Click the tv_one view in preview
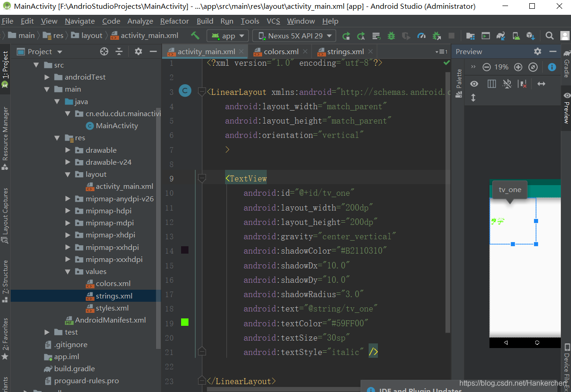The width and height of the screenshot is (571, 392). 513,221
